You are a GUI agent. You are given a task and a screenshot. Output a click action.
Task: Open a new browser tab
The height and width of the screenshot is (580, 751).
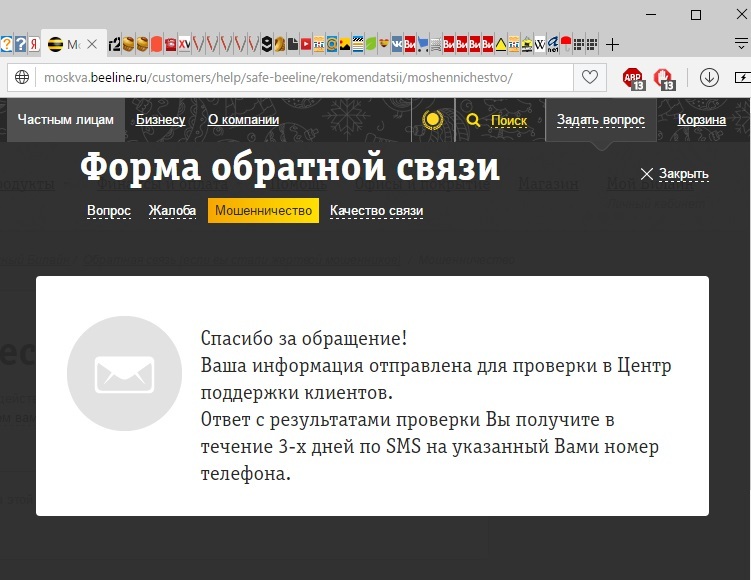pos(612,45)
